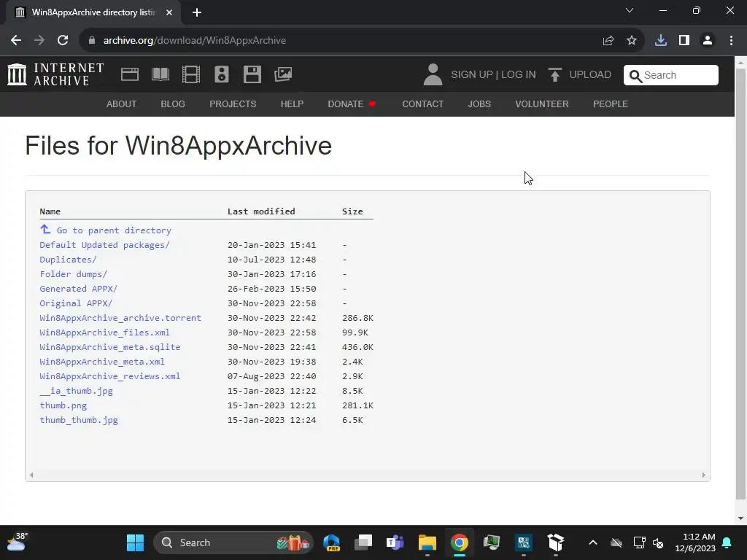
Task: Open a new browser tab
Action: [x=197, y=12]
